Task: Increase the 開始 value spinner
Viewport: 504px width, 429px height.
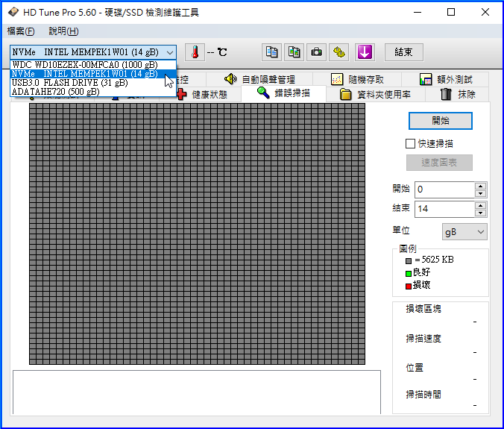Action: click(x=481, y=186)
